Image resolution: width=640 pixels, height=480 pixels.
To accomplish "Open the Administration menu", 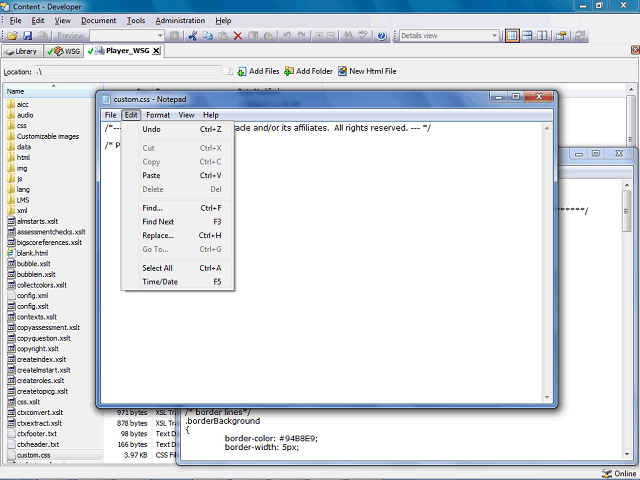I will [x=180, y=21].
